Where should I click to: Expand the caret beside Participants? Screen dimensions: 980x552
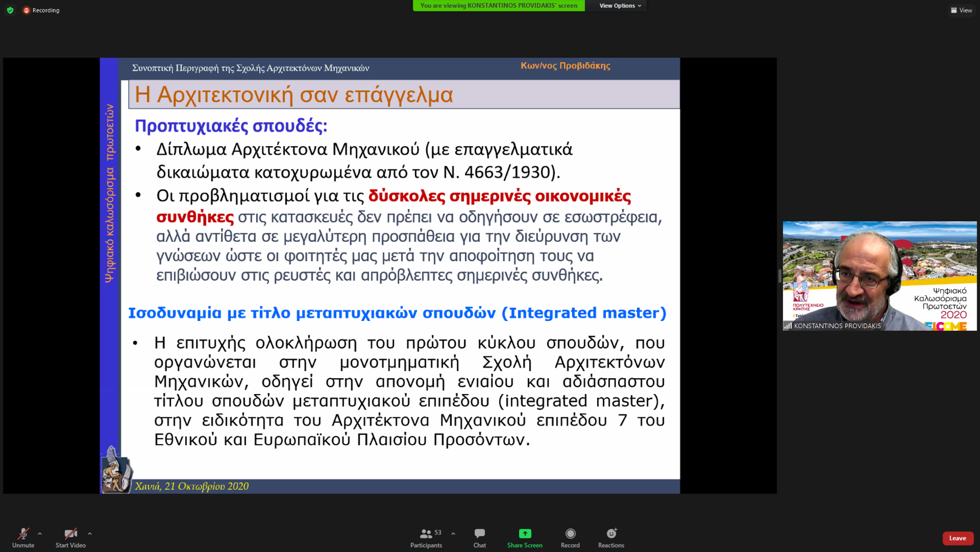453,533
